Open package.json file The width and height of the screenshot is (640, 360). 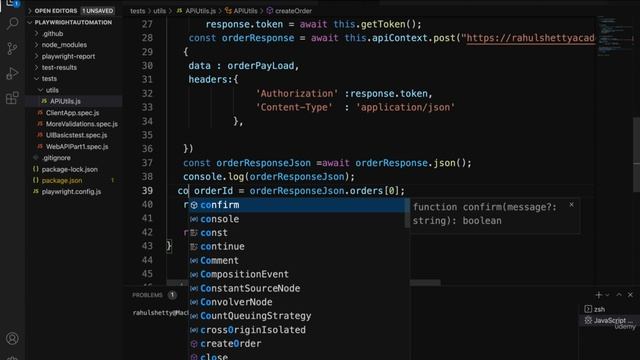pyautogui.click(x=62, y=180)
